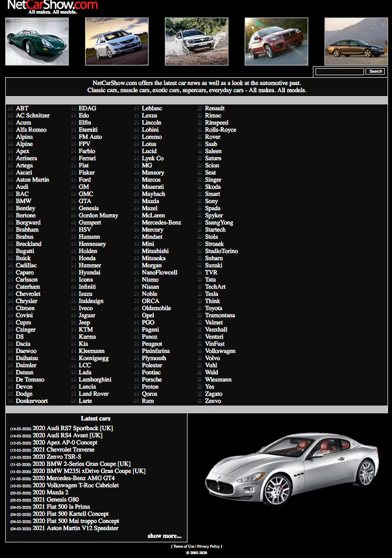Open the Rolls-Royce make link
The height and width of the screenshot is (558, 392).
221,130
